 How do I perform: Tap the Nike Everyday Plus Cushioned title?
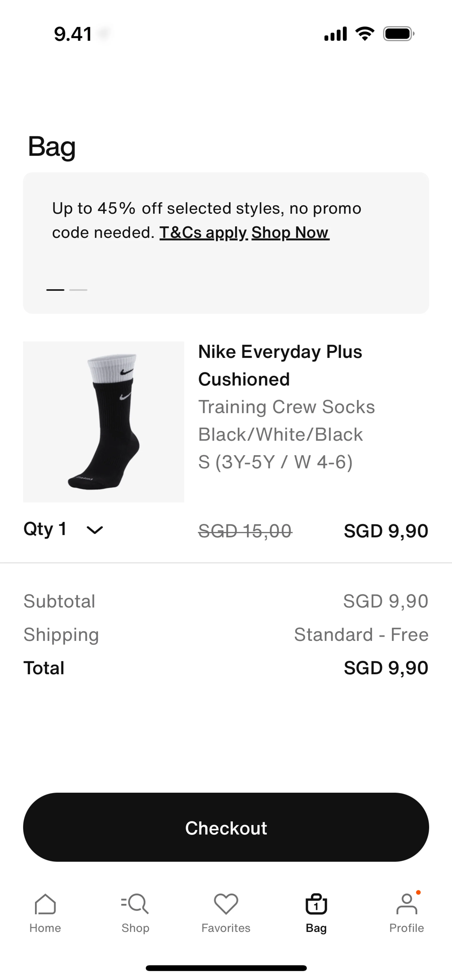pyautogui.click(x=280, y=365)
